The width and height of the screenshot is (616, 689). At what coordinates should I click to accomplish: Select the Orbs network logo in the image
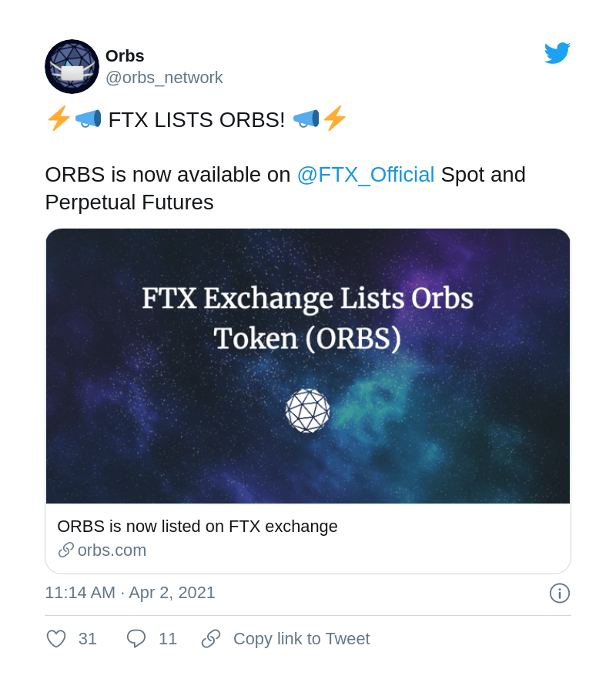(308, 410)
